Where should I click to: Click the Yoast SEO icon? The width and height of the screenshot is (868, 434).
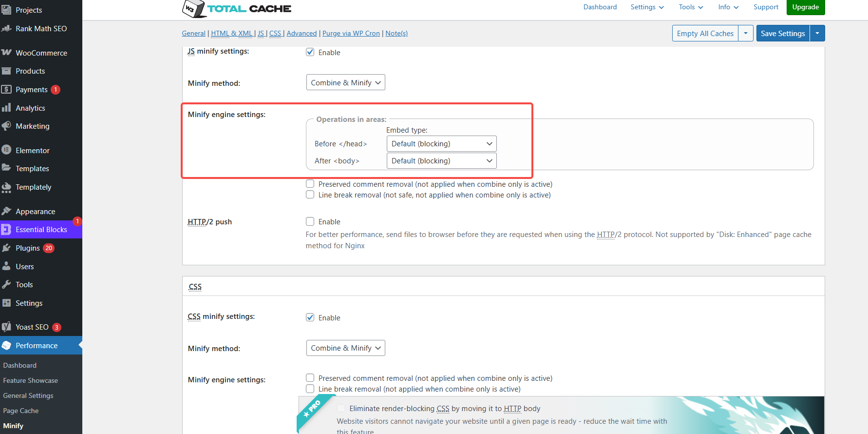pyautogui.click(x=6, y=327)
